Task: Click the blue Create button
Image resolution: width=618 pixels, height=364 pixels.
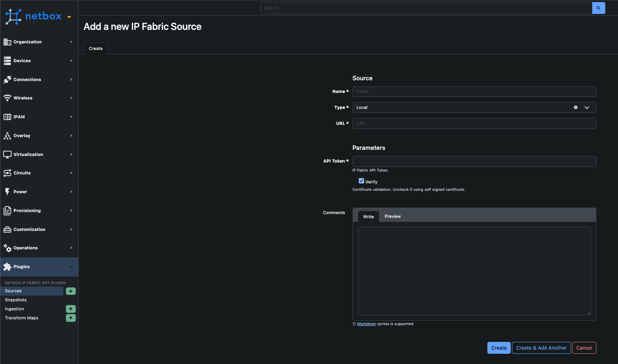Action: (499, 348)
